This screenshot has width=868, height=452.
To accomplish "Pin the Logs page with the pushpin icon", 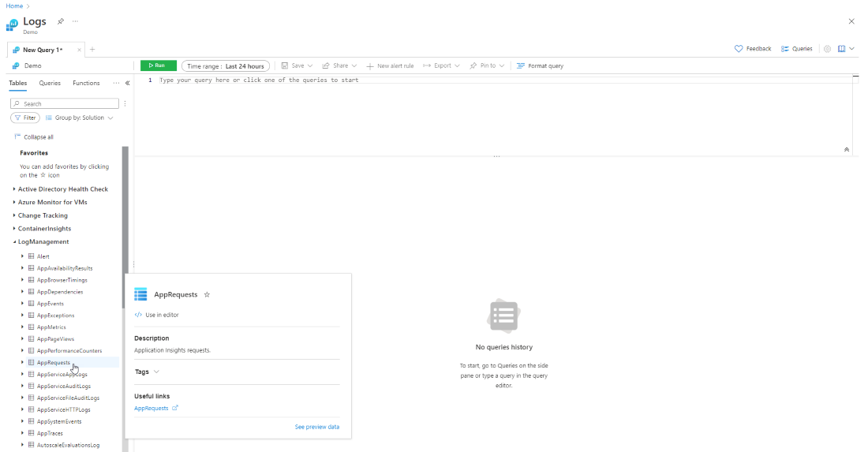I will (x=60, y=21).
